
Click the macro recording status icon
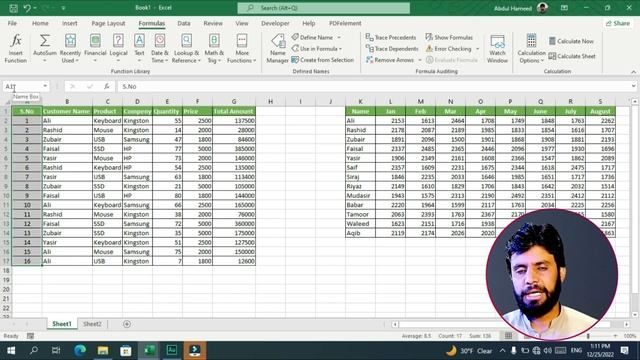[31, 336]
